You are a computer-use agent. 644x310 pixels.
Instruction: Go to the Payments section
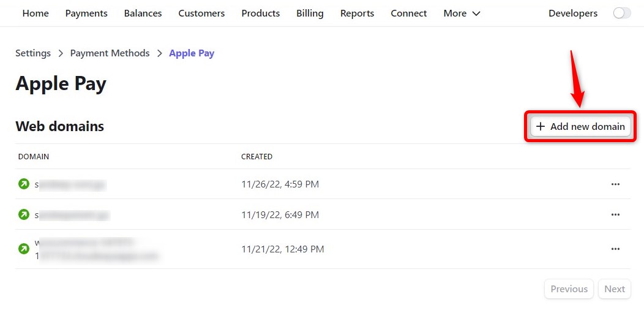pos(86,13)
